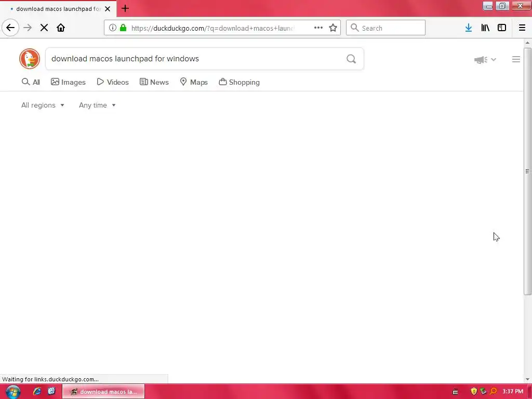Click the taskbar clock showing 3:37 PM

coord(513,392)
